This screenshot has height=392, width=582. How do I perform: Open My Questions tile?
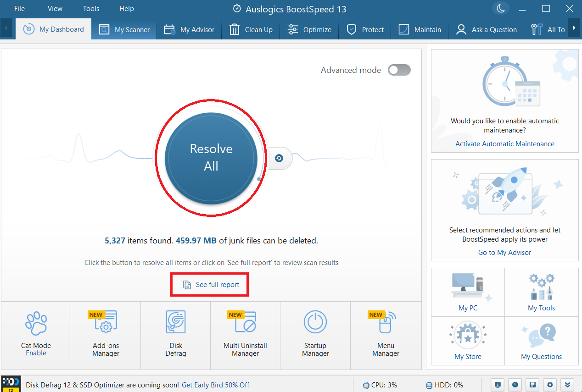pos(542,341)
